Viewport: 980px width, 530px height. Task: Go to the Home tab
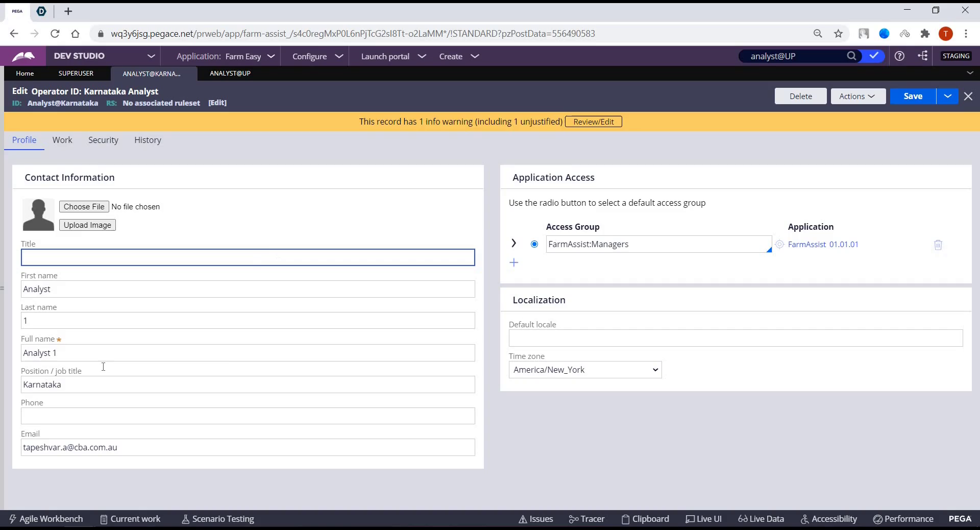pos(25,73)
